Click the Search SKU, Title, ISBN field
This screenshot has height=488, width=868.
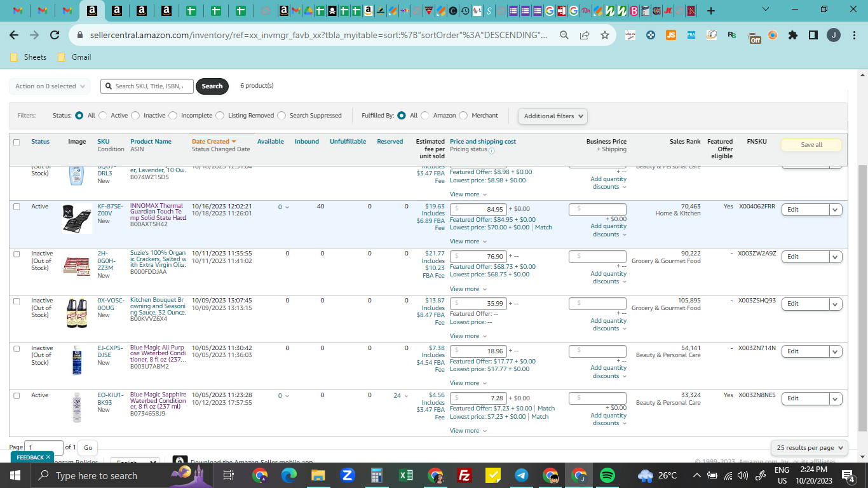(x=147, y=86)
